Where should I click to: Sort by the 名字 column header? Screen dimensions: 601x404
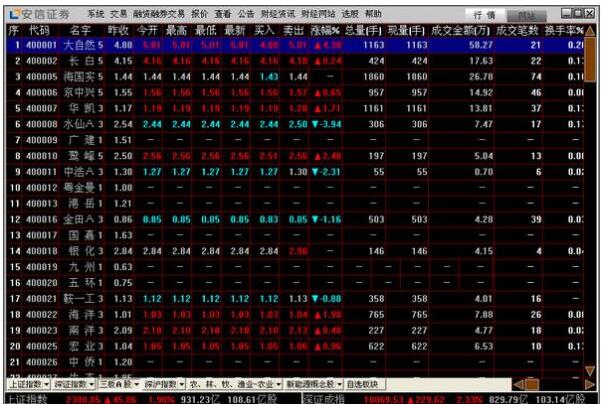click(x=80, y=30)
